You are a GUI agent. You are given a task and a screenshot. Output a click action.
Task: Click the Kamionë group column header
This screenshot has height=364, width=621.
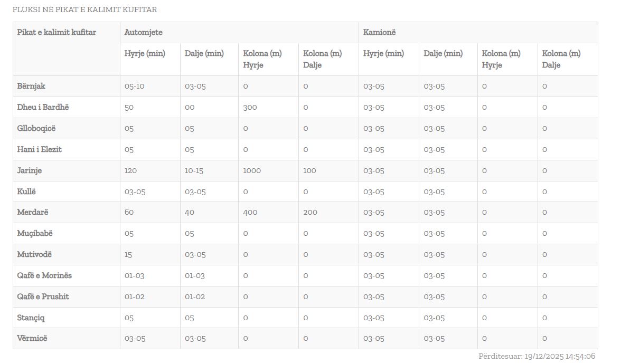380,32
